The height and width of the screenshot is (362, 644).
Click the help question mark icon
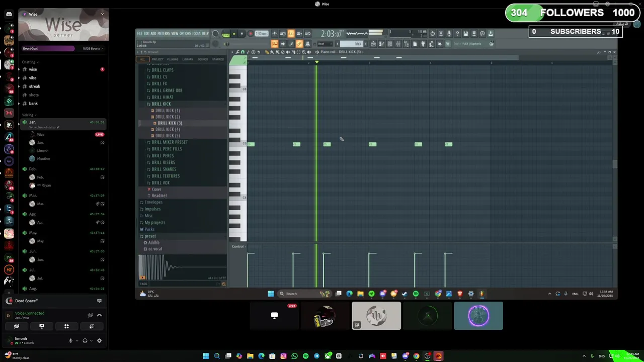(457, 34)
